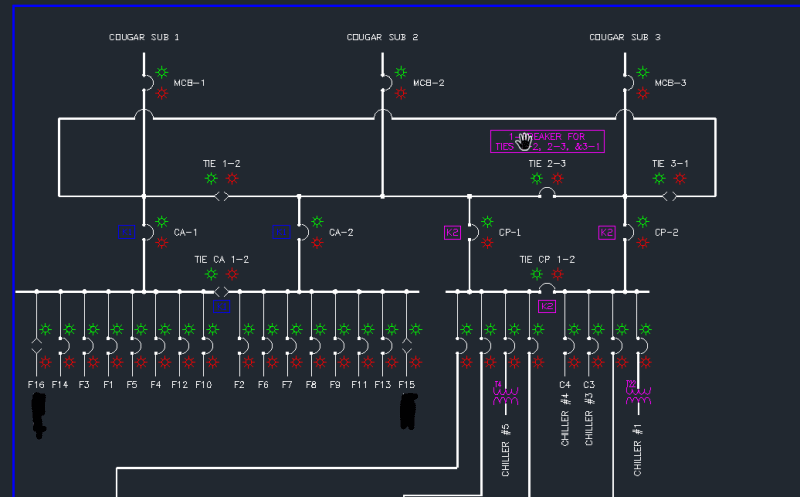Select the F16 feeder drawout symbol
The height and width of the screenshot is (497, 800).
36,345
